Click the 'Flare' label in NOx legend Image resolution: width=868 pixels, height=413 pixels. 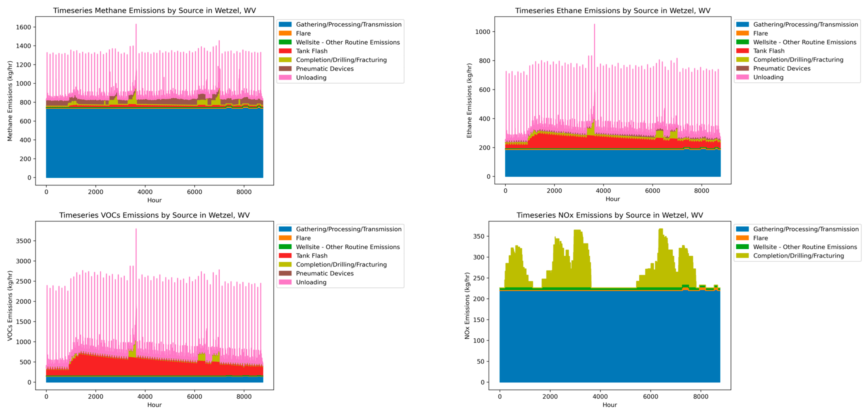coord(760,238)
